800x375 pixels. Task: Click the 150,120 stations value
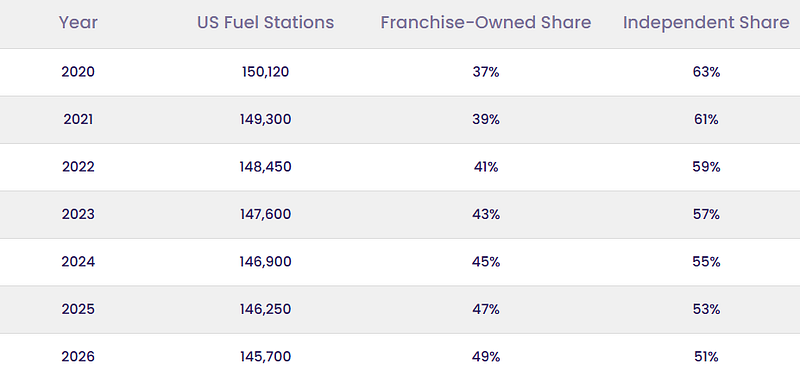pos(265,72)
